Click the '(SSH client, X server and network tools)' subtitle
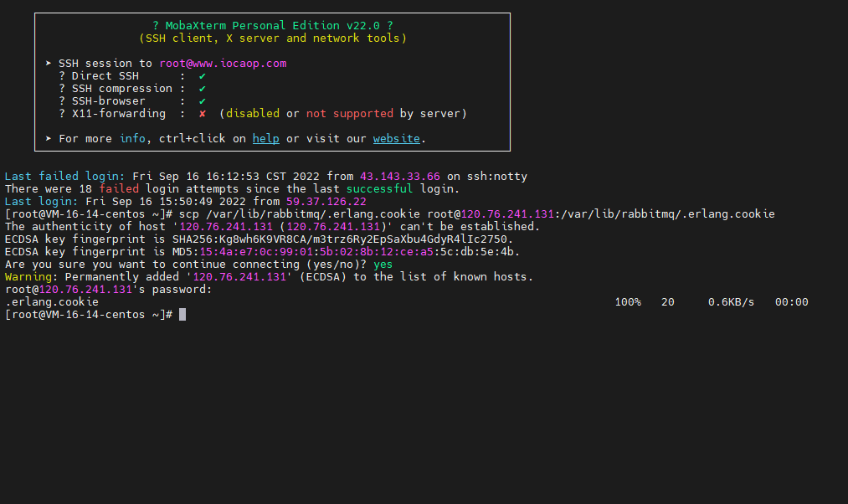The height and width of the screenshot is (504, 848). [x=273, y=38]
